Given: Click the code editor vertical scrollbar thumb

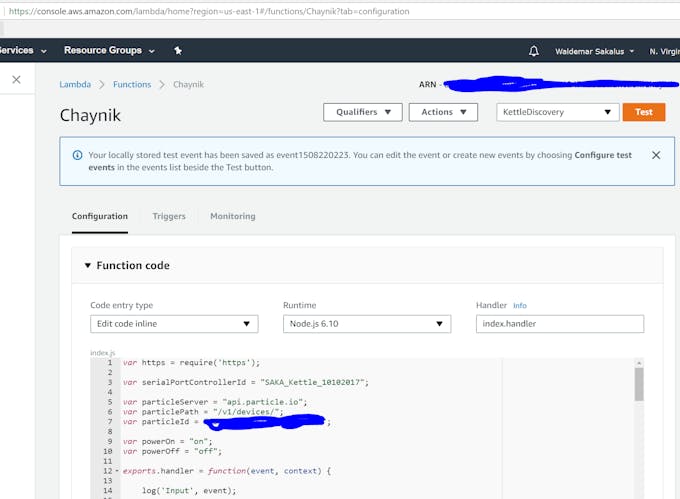Looking at the screenshot, I should (639, 385).
